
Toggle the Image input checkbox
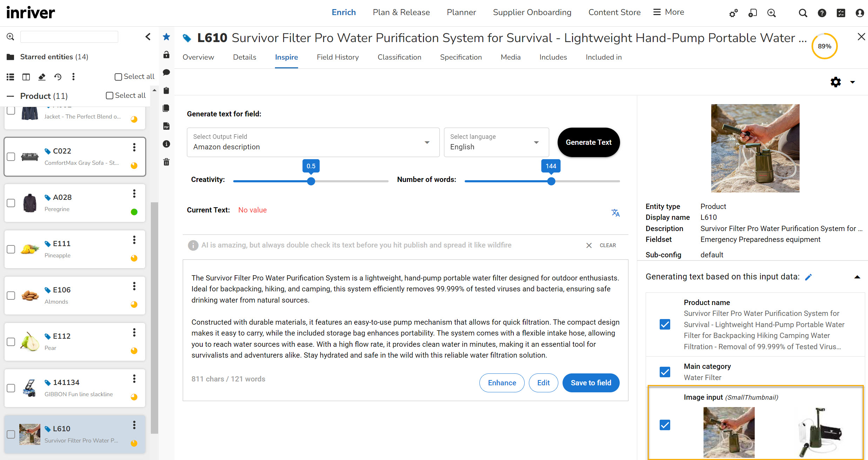(x=665, y=425)
